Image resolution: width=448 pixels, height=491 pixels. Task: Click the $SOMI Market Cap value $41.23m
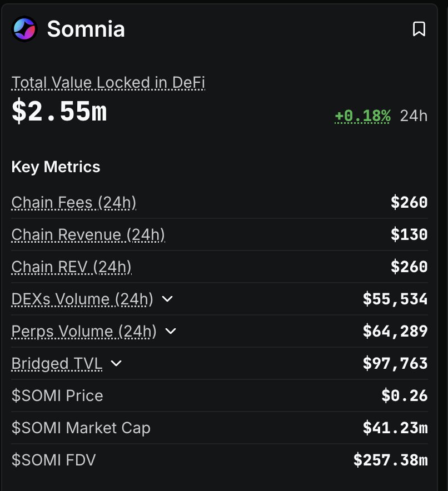pyautogui.click(x=395, y=428)
